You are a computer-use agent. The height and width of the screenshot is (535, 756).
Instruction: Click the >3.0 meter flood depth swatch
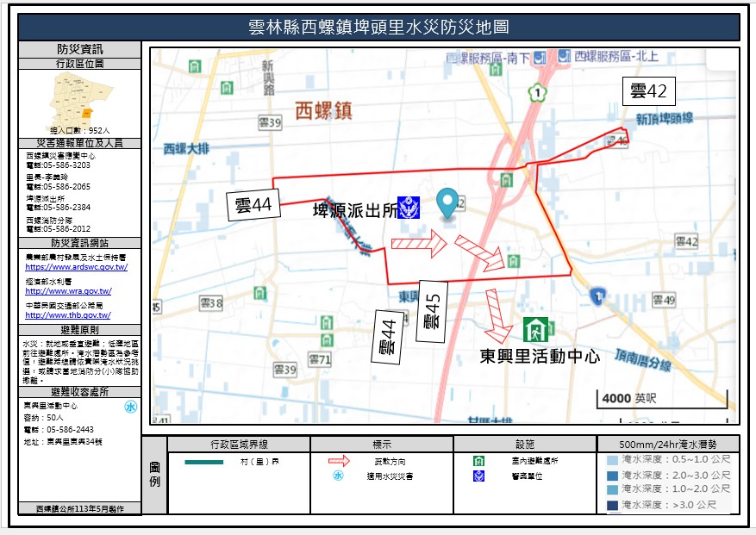pos(611,504)
